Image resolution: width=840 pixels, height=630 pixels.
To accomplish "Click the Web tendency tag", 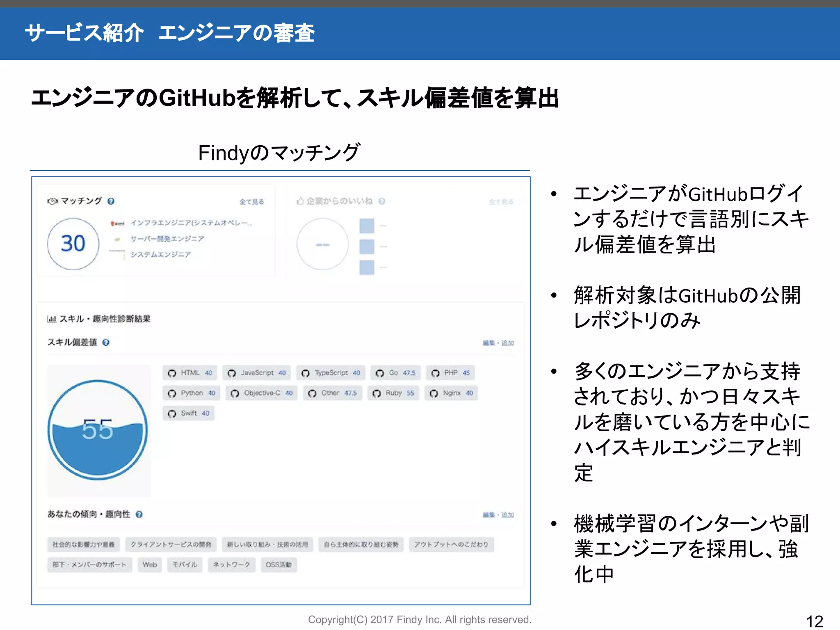I will 150,565.
